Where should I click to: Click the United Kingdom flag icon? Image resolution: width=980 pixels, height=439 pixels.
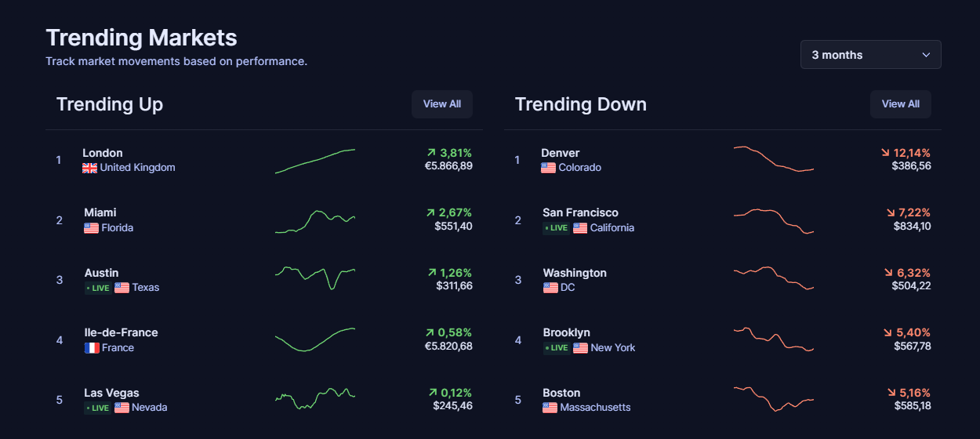(89, 168)
